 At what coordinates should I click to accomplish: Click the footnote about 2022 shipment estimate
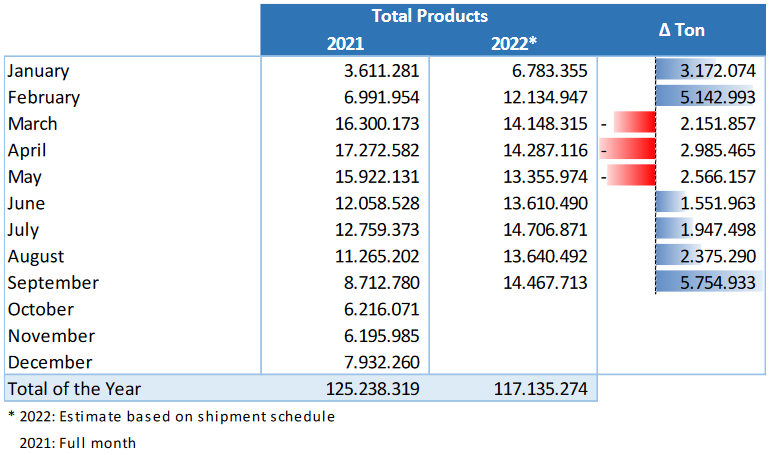tap(171, 416)
